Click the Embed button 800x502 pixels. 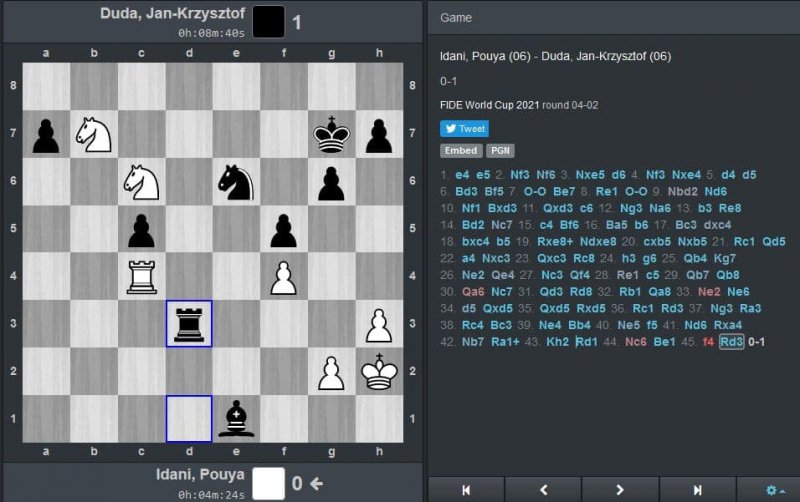pos(460,150)
